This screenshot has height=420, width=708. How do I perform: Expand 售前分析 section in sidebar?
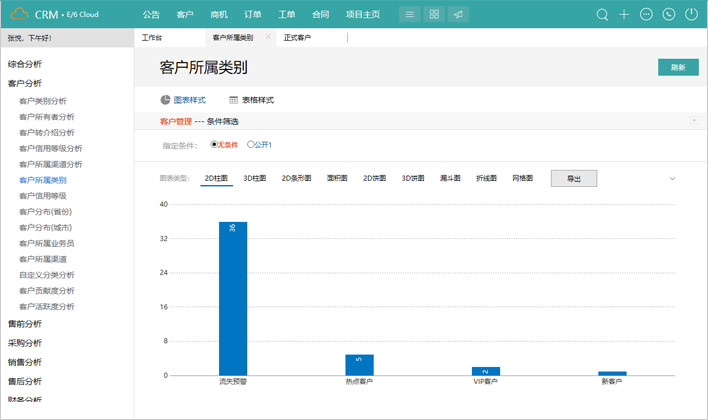coord(25,324)
